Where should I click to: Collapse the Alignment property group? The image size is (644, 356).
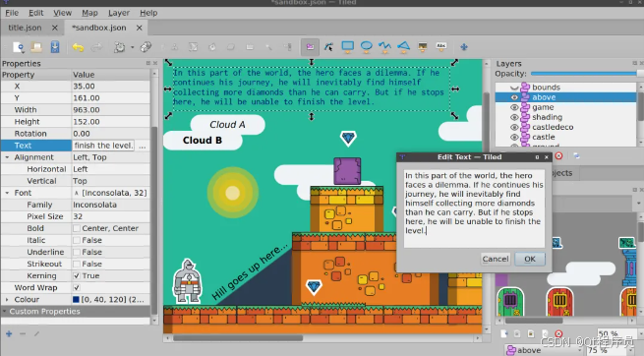click(7, 157)
